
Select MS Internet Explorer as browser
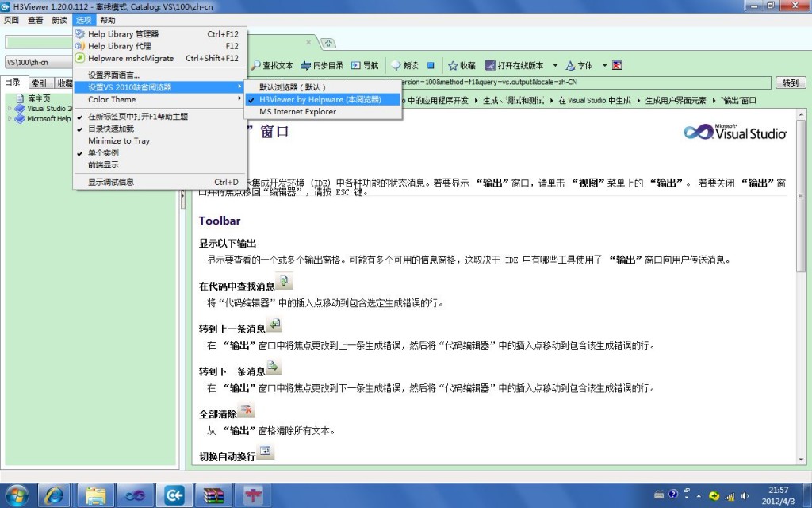pyautogui.click(x=324, y=111)
